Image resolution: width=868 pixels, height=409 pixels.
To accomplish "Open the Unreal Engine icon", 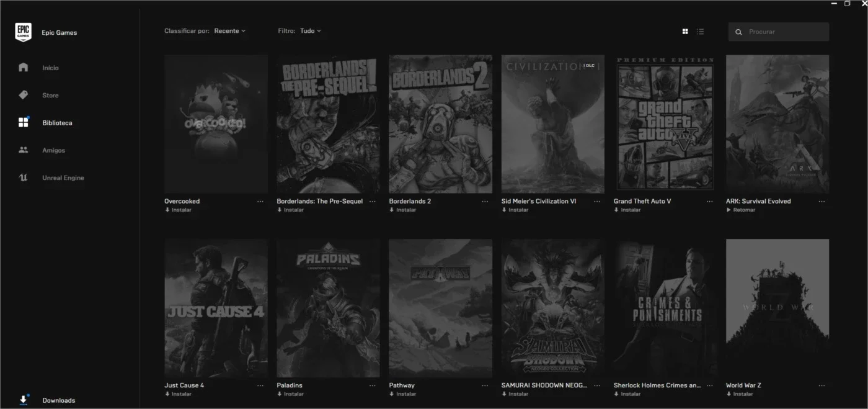I will [x=24, y=178].
